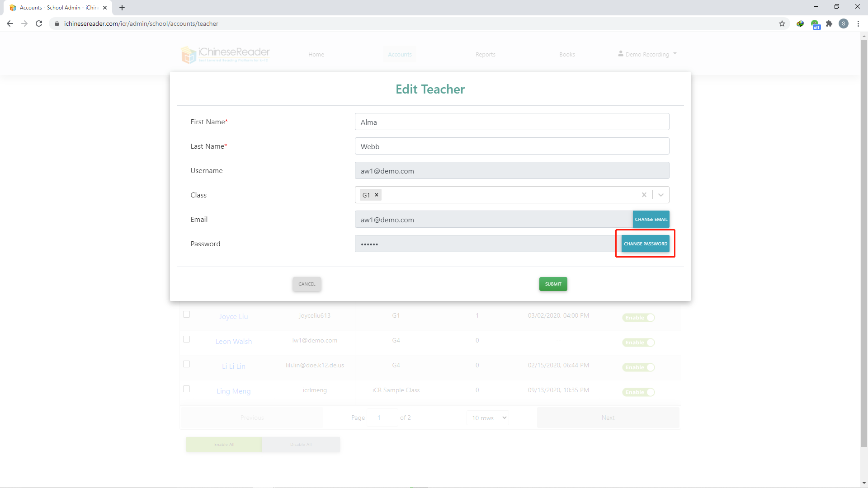This screenshot has width=868, height=488.
Task: Click the date 03/02/2020, 04:00 PM
Action: (558, 315)
